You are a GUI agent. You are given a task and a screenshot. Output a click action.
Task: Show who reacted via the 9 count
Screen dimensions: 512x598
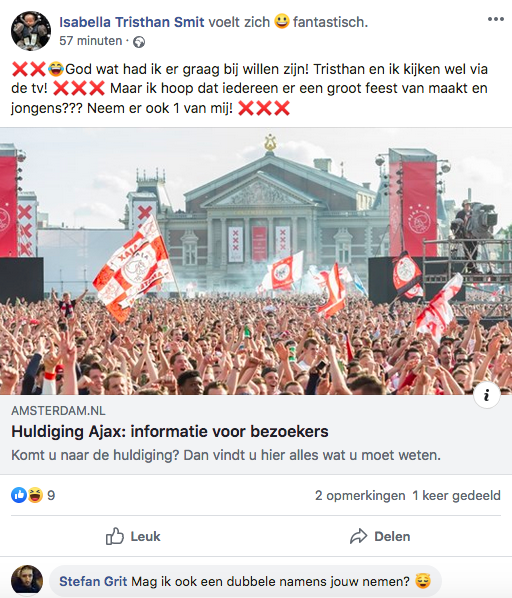pos(51,495)
